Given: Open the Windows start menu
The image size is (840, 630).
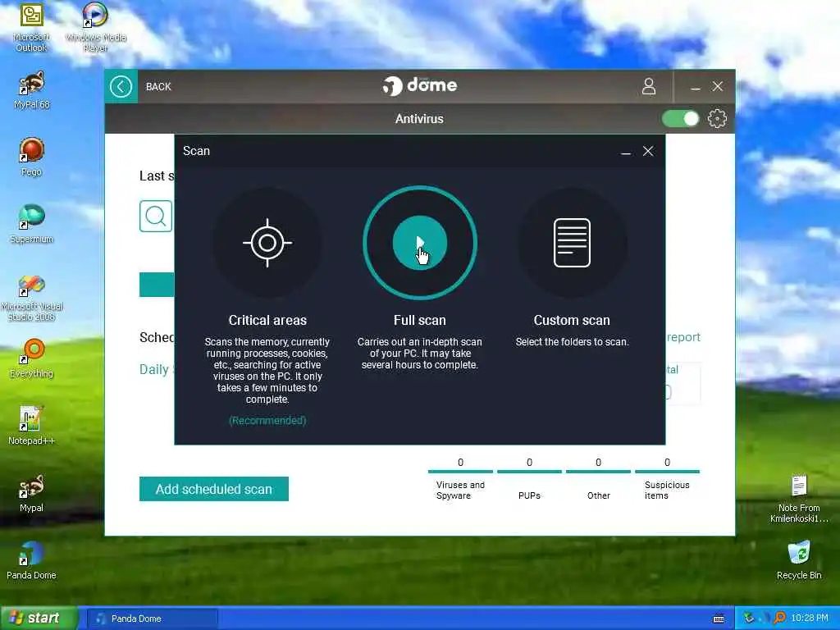Looking at the screenshot, I should pyautogui.click(x=39, y=618).
